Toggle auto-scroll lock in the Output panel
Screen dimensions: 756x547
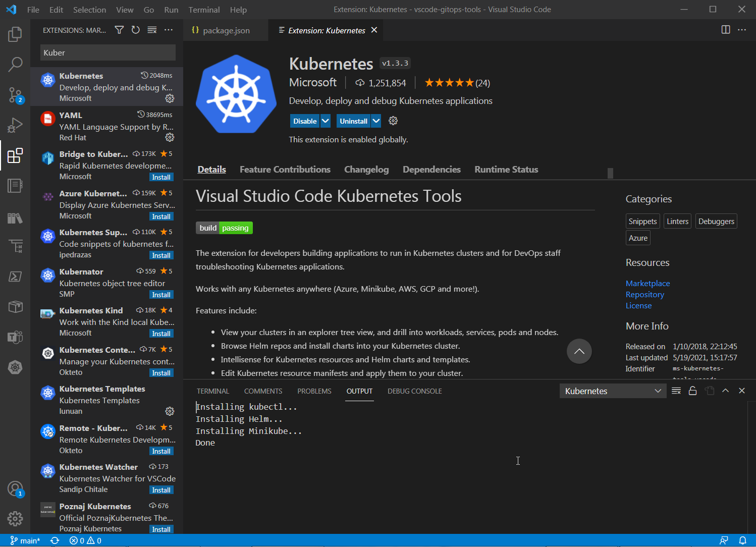click(x=692, y=390)
